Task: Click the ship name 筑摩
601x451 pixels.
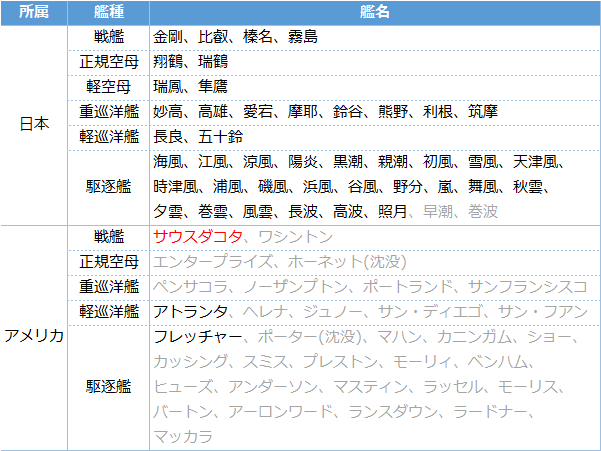Action: [482, 111]
